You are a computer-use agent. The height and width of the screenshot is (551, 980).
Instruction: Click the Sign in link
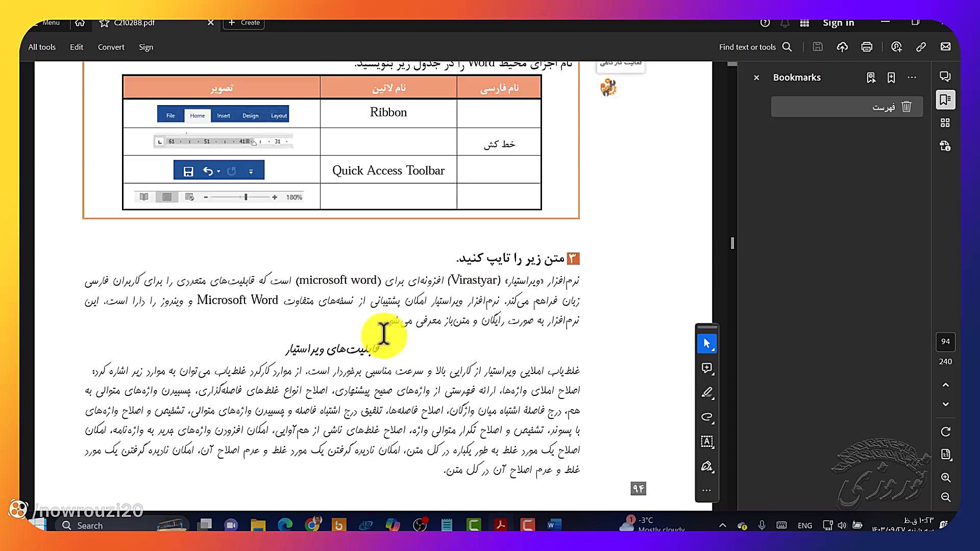(x=838, y=23)
